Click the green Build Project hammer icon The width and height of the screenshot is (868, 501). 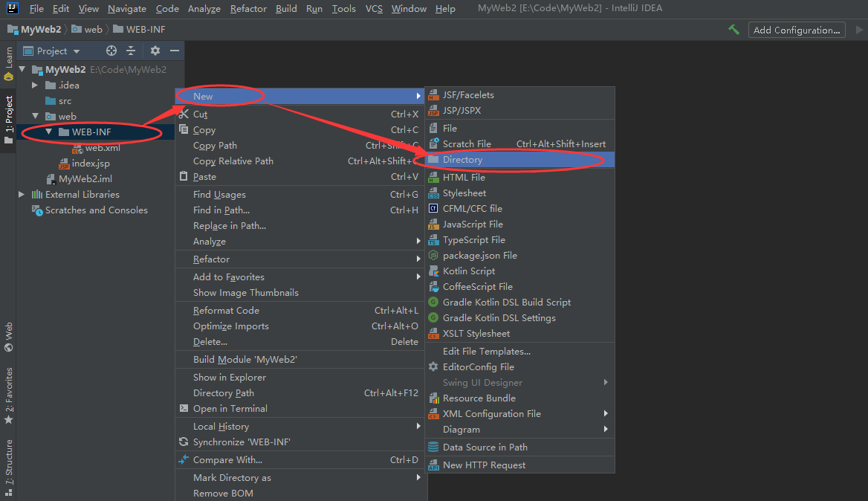coord(734,30)
